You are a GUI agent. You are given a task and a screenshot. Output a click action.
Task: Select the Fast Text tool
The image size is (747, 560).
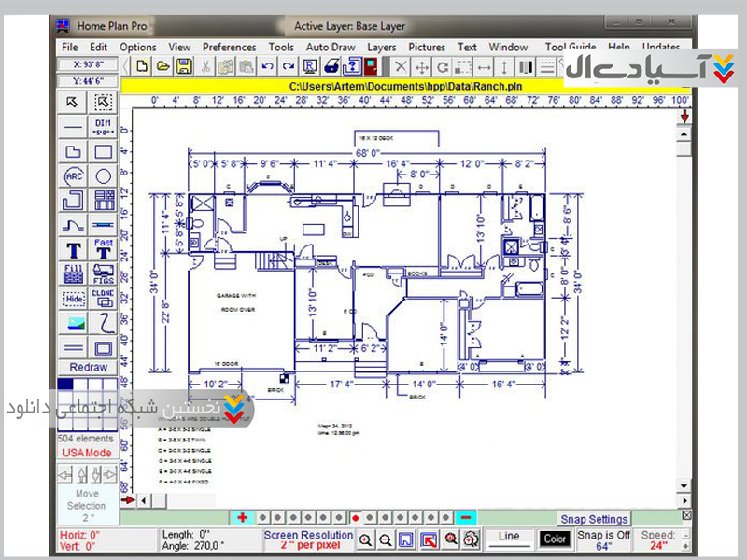(x=104, y=249)
